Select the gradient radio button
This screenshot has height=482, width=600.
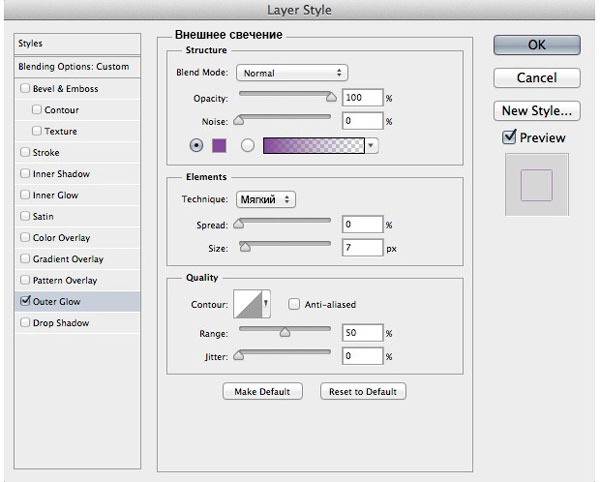[248, 145]
